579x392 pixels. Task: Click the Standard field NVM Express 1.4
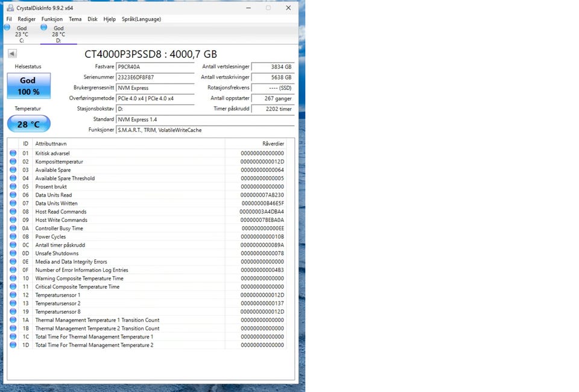click(205, 119)
